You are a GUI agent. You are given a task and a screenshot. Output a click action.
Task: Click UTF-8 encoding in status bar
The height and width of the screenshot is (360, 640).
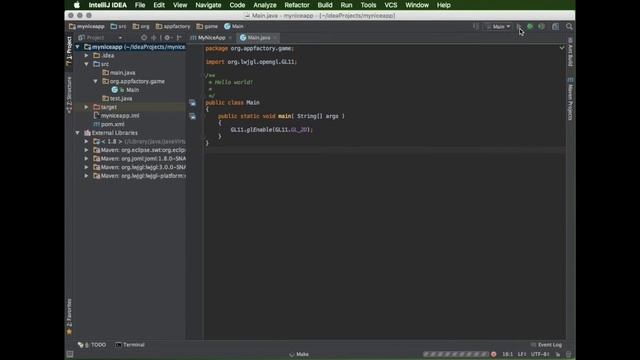540,354
